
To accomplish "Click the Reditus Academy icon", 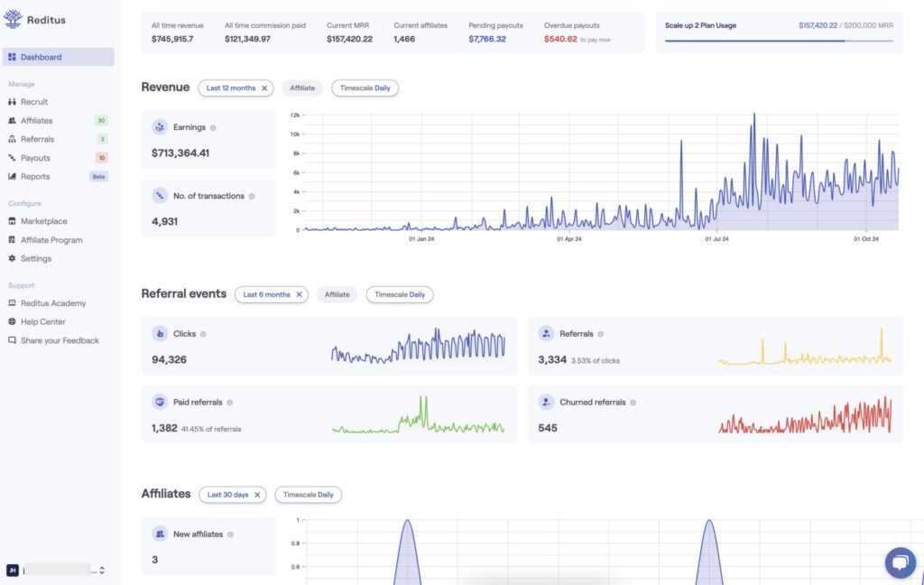I will [x=12, y=303].
